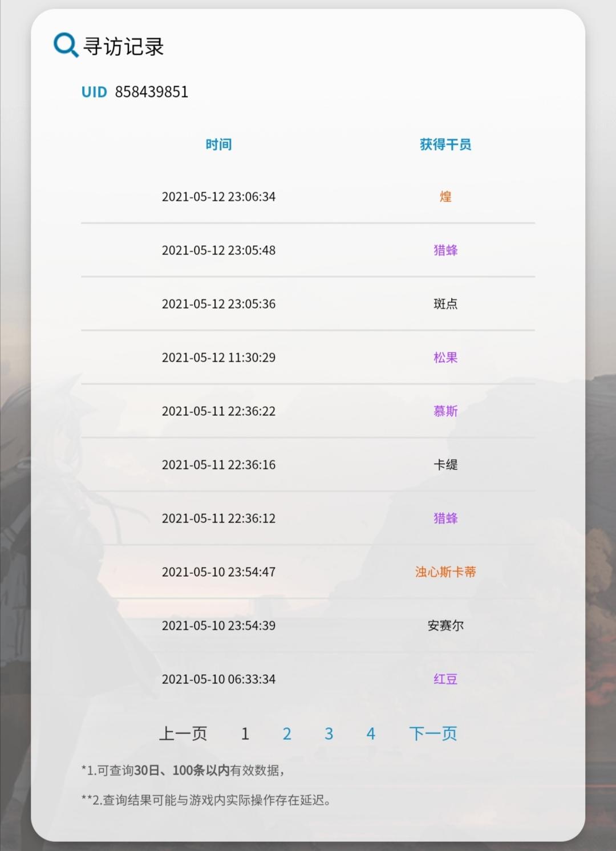Click the 寻访记录 page title
Viewport: 616px width, 851px height.
pos(124,46)
